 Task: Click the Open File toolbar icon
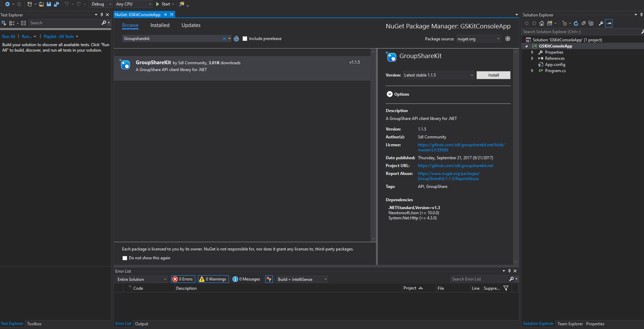click(41, 4)
